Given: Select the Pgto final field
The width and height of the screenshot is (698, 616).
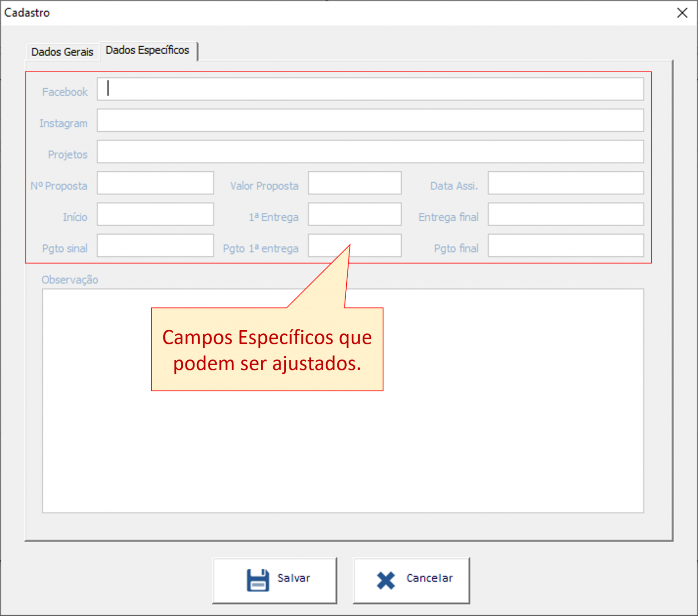Looking at the screenshot, I should click(x=565, y=245).
